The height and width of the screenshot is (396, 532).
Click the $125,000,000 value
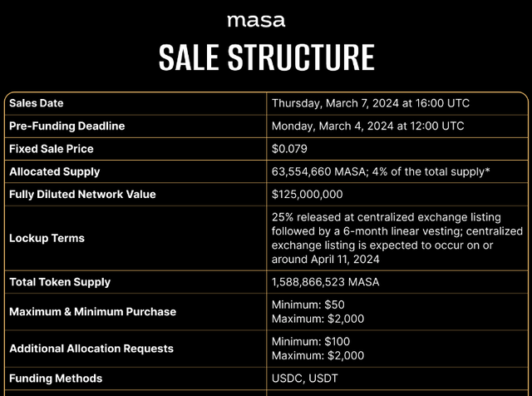coord(307,194)
